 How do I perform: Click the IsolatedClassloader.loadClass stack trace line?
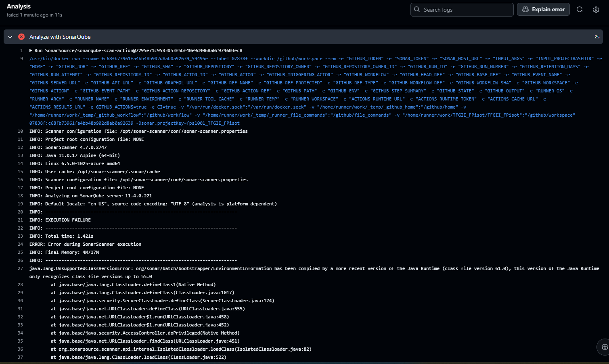click(181, 349)
